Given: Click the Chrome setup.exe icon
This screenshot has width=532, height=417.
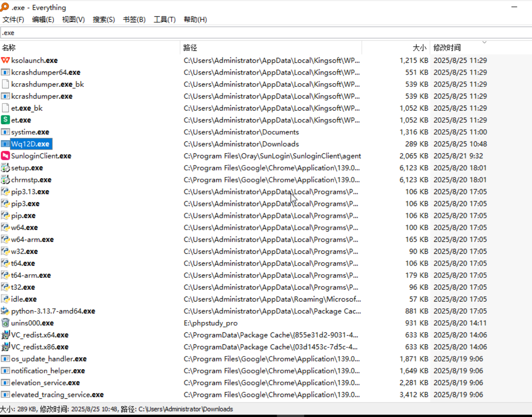Looking at the screenshot, I should (5, 167).
